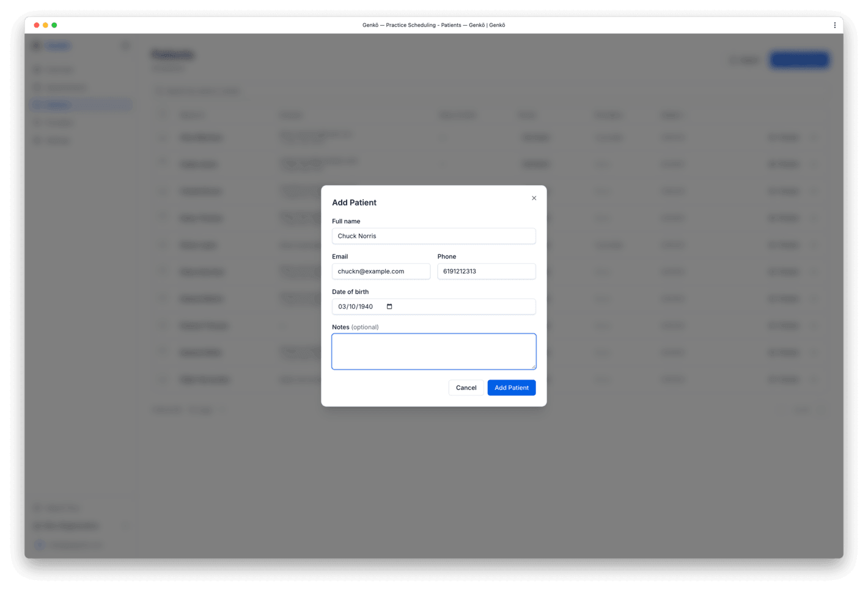Expand the actions chevron on the first patient row
868x591 pixels.
tap(815, 138)
